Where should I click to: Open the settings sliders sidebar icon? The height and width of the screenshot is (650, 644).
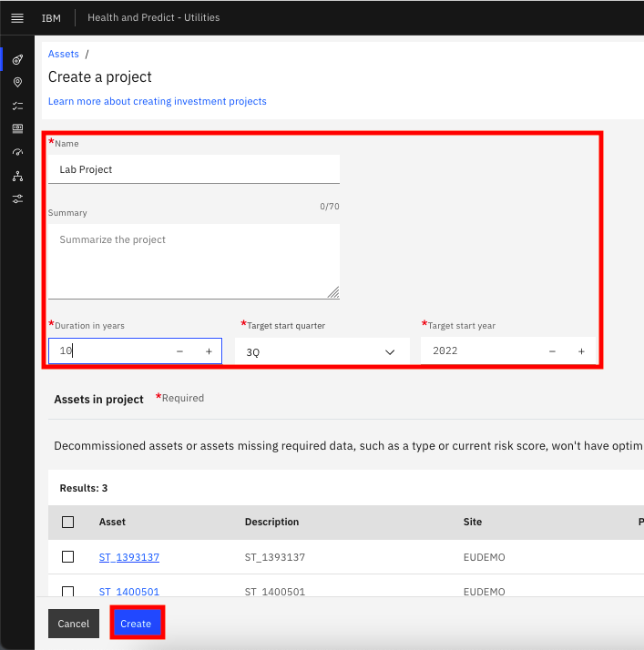[17, 199]
